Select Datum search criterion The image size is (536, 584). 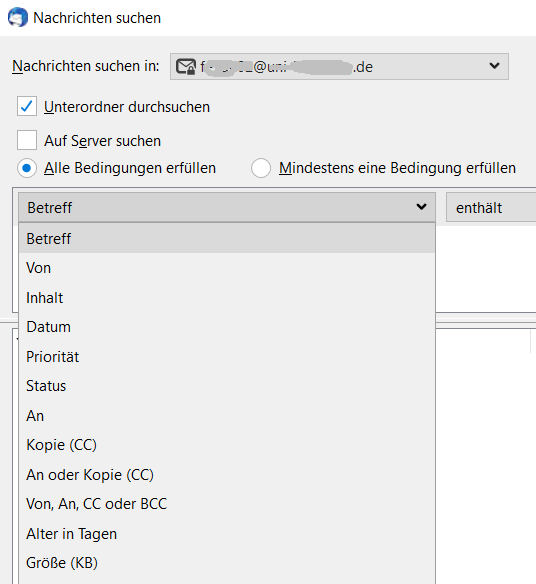point(227,327)
